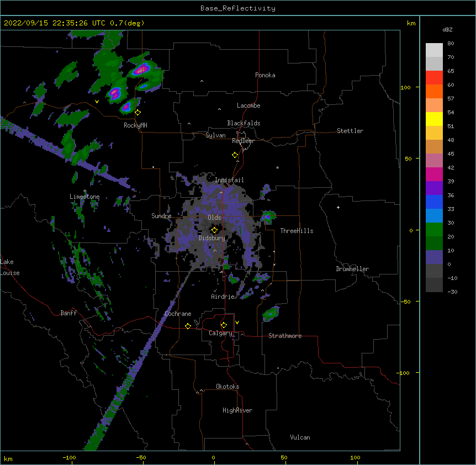Click the magenta 39-42 dBZ legend swatch
The image size is (476, 465).
(434, 175)
